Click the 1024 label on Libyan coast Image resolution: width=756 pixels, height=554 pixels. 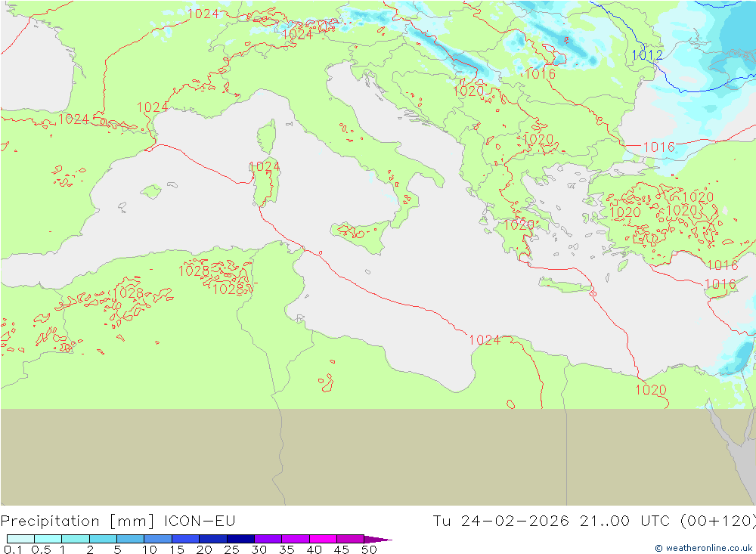(x=485, y=340)
